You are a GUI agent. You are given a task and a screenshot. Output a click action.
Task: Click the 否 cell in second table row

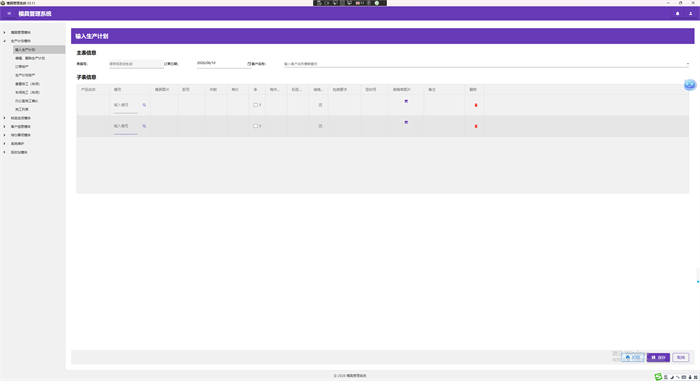320,126
